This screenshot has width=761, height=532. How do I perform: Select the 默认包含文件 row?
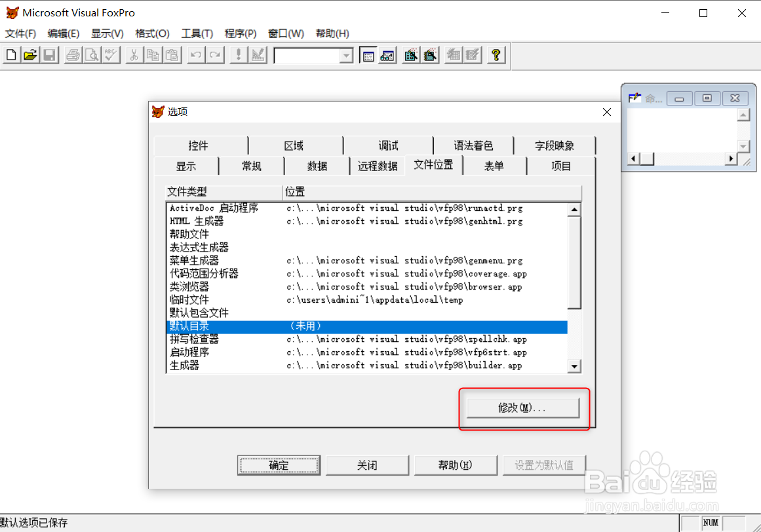pyautogui.click(x=367, y=313)
